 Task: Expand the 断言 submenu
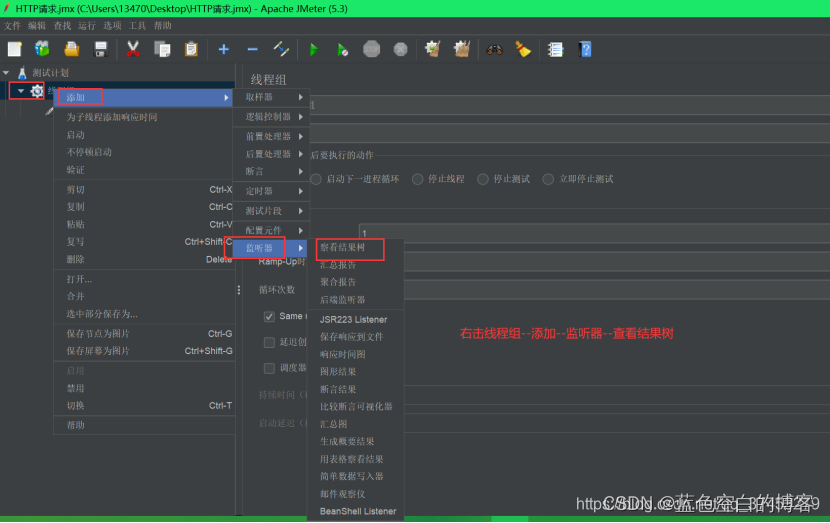pyautogui.click(x=271, y=172)
